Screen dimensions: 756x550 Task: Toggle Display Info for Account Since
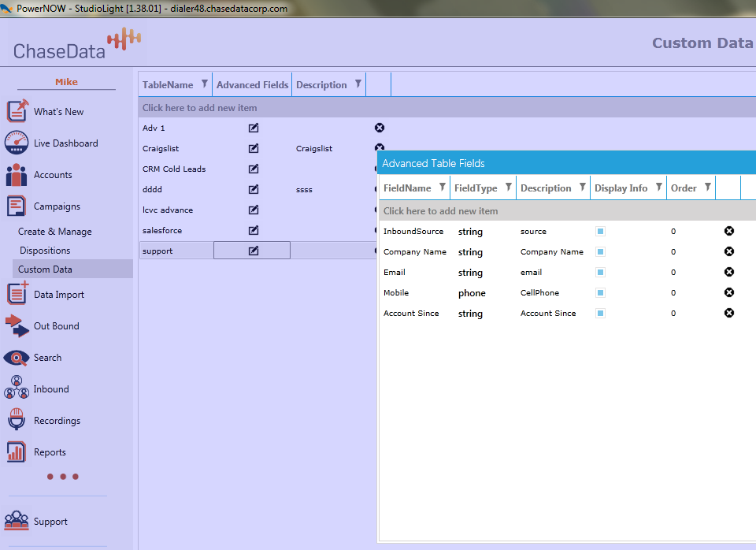pos(600,314)
